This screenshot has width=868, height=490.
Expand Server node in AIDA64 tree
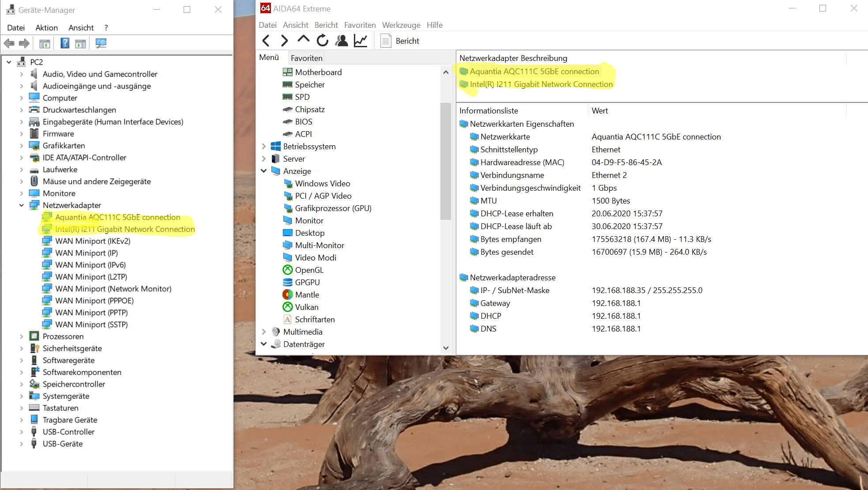tap(264, 158)
